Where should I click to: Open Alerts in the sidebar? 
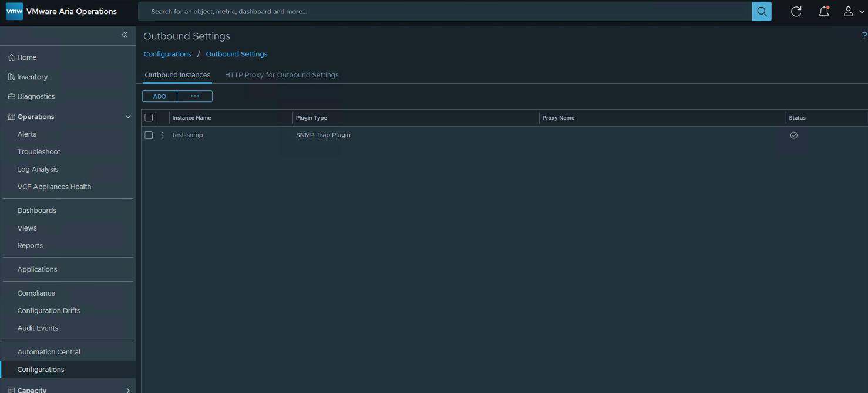point(27,134)
